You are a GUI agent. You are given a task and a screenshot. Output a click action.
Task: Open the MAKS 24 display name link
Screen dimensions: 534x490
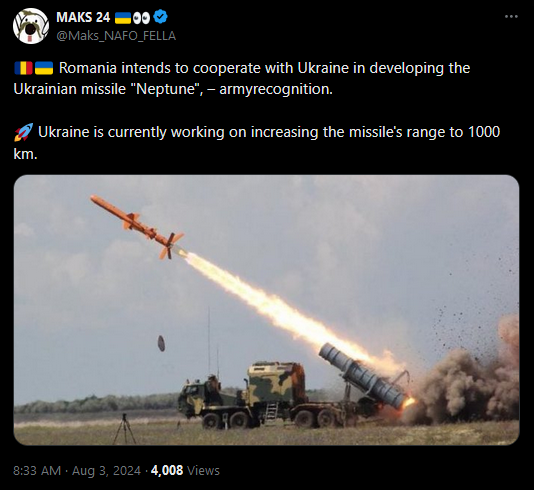click(x=83, y=17)
